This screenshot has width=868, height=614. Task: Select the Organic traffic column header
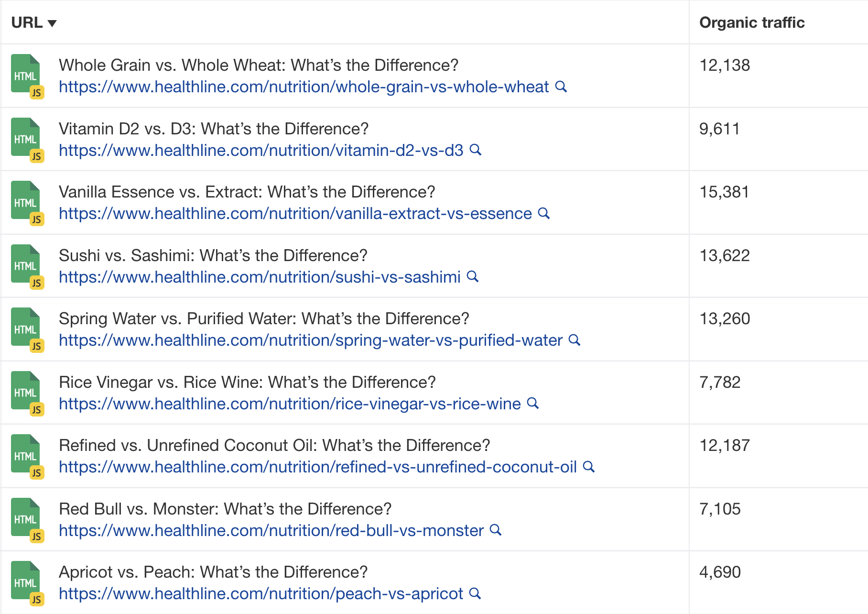(x=752, y=22)
